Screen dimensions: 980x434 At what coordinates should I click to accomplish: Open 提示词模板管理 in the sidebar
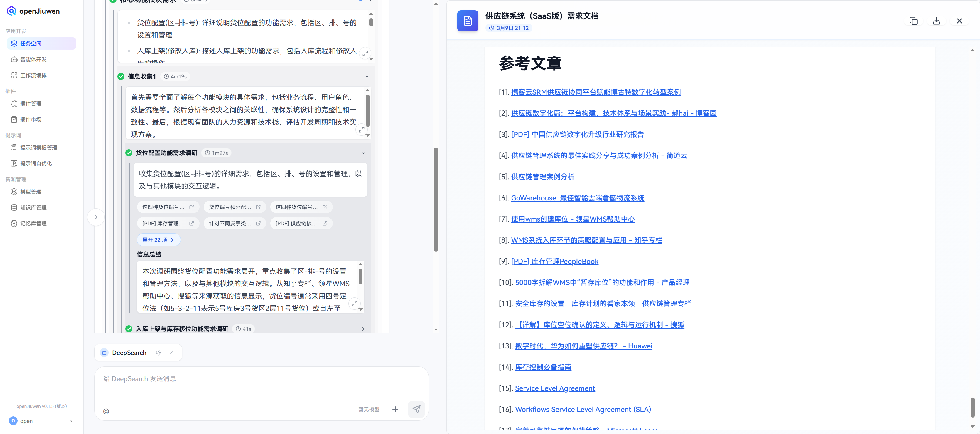click(x=41, y=148)
